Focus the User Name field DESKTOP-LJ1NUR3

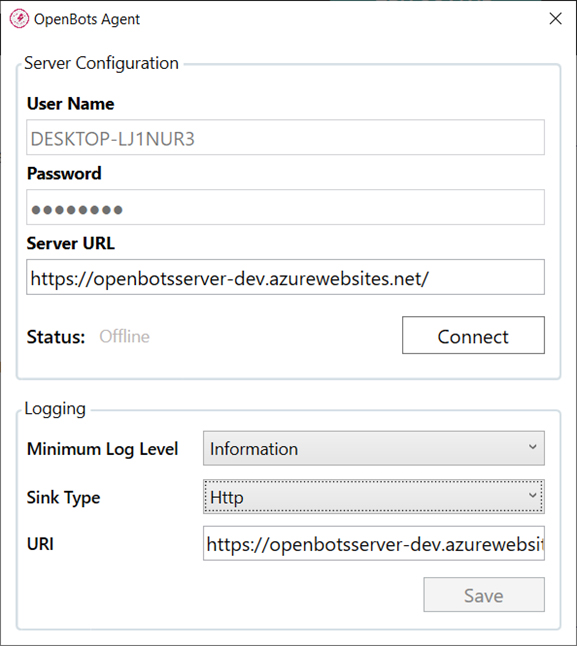click(285, 138)
